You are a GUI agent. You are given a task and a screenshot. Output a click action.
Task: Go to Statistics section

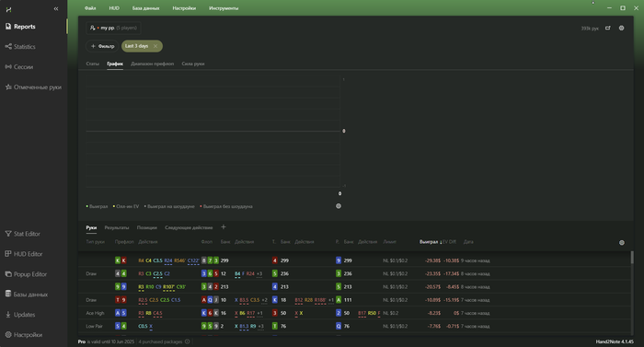tap(20, 47)
